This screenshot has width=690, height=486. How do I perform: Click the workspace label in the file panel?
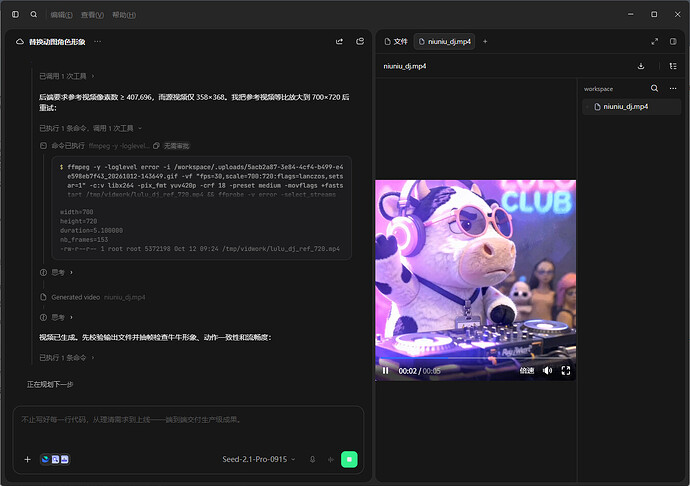click(598, 89)
